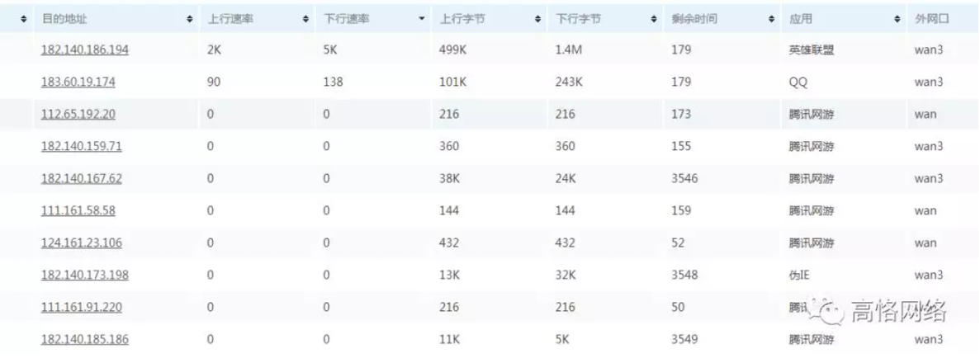Click the 11K upload bytes cell
Viewport: 980px width, 358px height.
point(449,340)
